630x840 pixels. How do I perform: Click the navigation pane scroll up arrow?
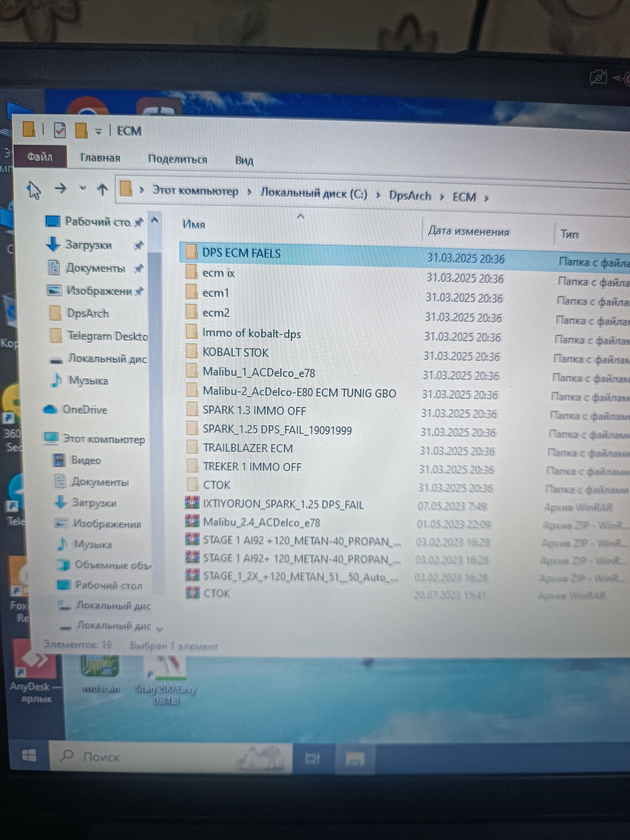point(155,220)
